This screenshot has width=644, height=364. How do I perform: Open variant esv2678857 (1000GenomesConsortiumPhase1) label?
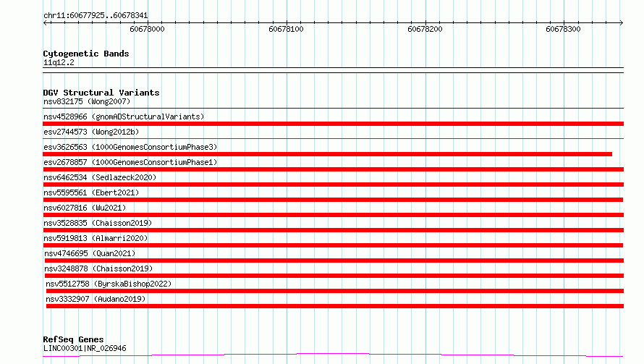130,162
